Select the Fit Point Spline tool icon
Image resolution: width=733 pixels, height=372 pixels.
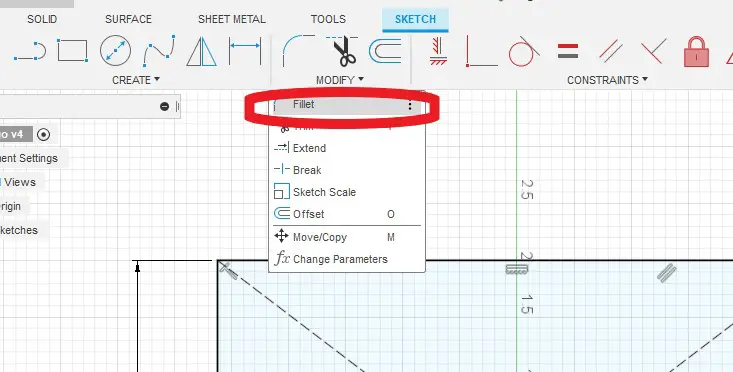coord(159,51)
